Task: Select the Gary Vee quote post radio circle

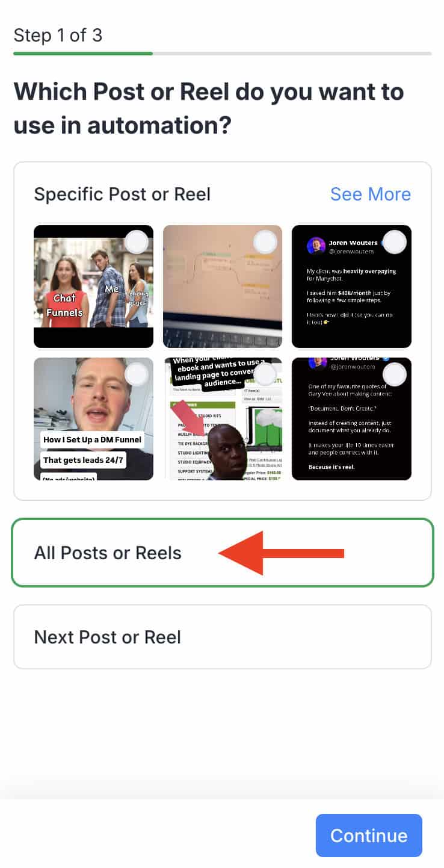Action: coord(395,374)
